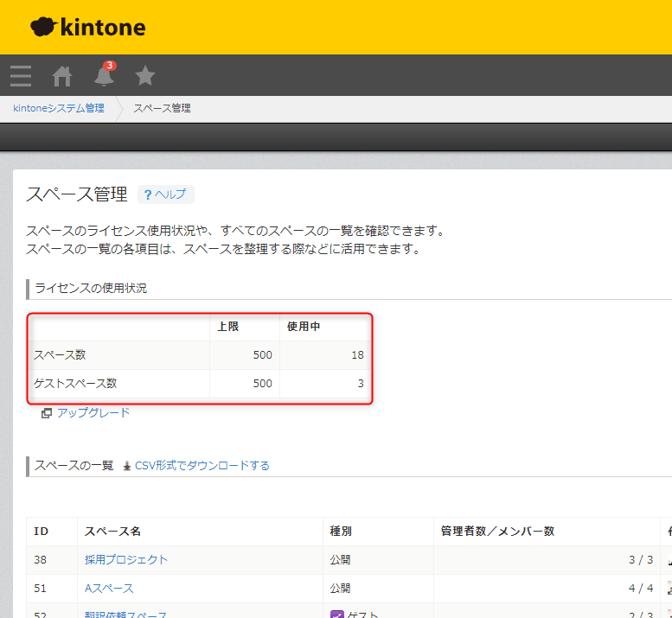The image size is (672, 618).
Task: Open notifications bell with 3 badge
Action: click(104, 76)
